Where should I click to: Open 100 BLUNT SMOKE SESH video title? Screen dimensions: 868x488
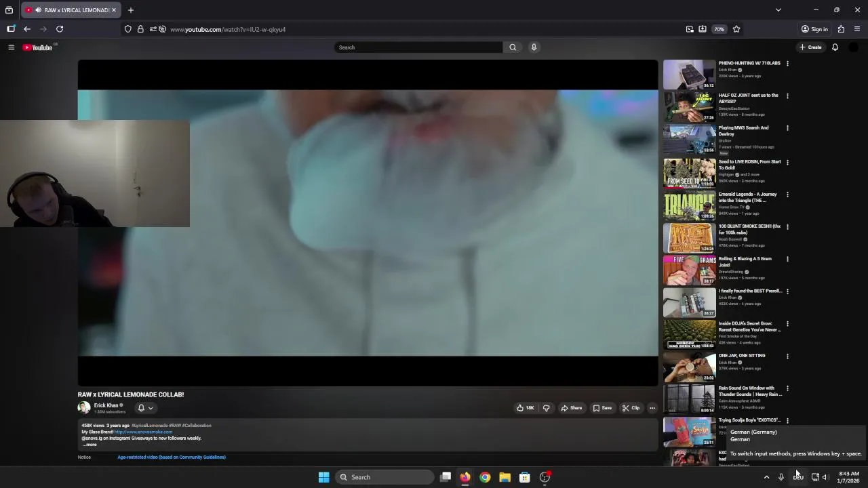[x=749, y=229]
